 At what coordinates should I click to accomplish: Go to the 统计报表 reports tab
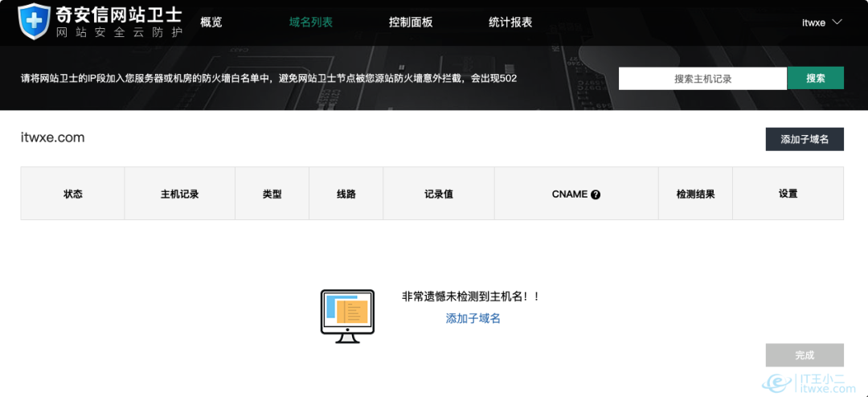[x=510, y=23]
